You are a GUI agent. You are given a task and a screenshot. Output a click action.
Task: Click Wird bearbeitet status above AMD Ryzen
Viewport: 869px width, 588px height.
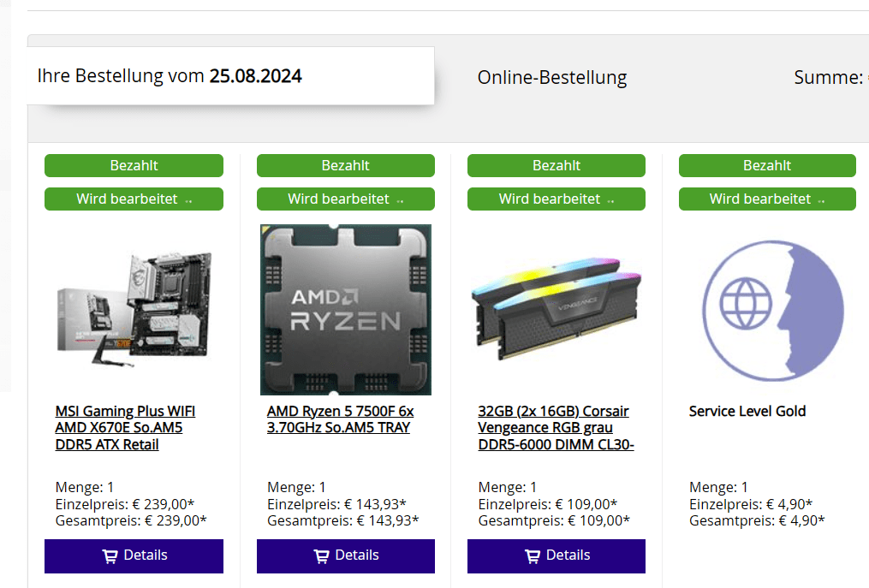[345, 199]
